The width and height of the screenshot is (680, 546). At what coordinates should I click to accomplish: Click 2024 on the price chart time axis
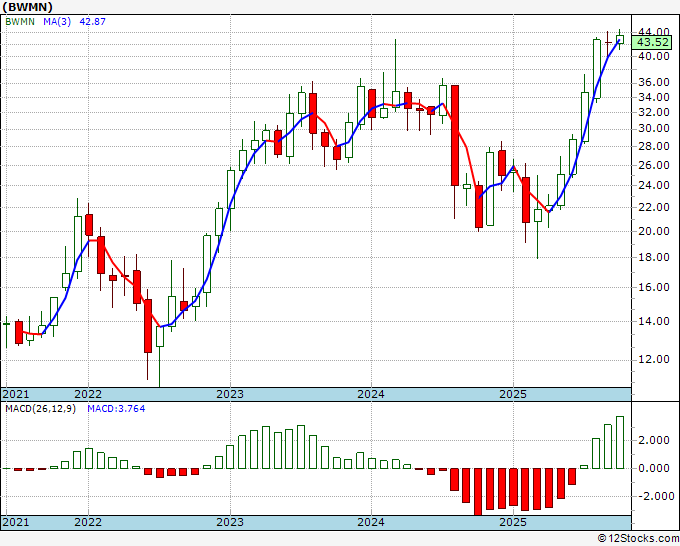click(371, 394)
